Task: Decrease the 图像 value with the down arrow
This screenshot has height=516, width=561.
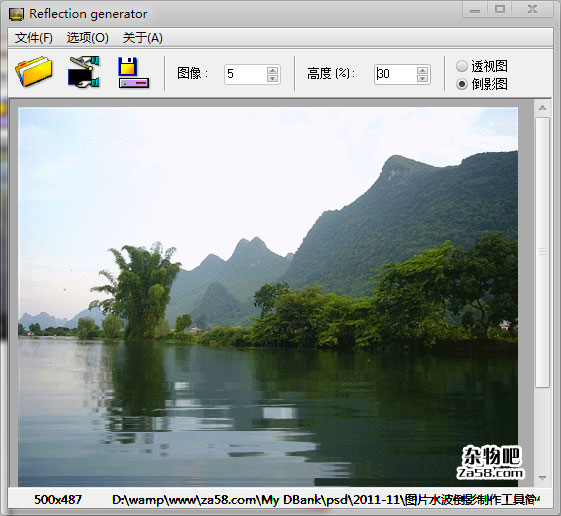Action: [272, 78]
